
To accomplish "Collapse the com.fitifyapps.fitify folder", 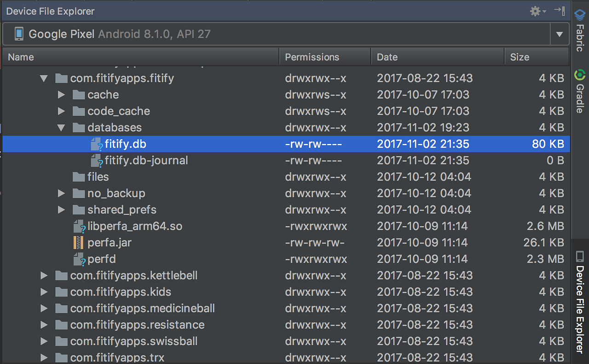I will tap(44, 79).
